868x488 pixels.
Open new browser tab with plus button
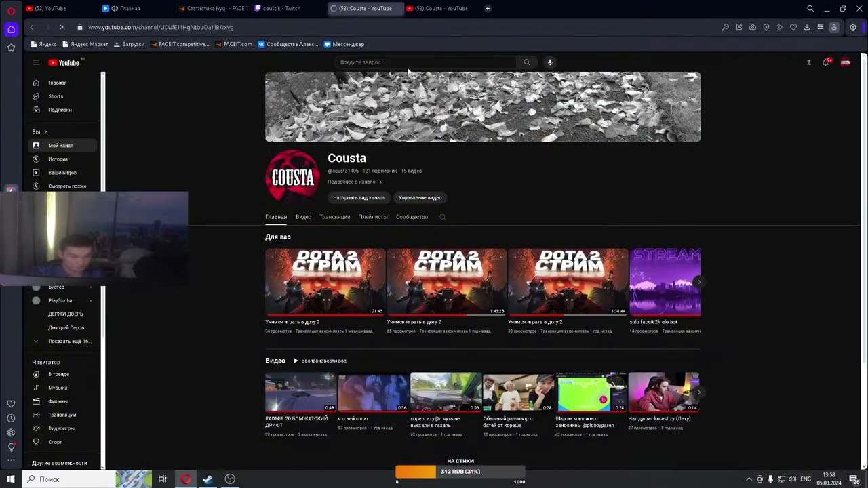coord(488,9)
